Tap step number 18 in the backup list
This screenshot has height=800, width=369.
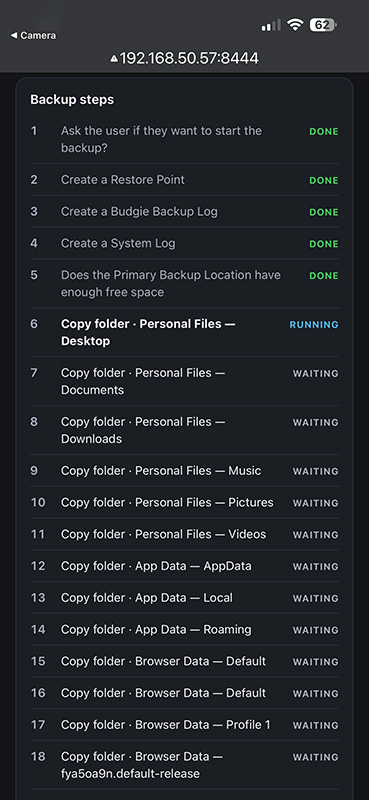[38, 756]
